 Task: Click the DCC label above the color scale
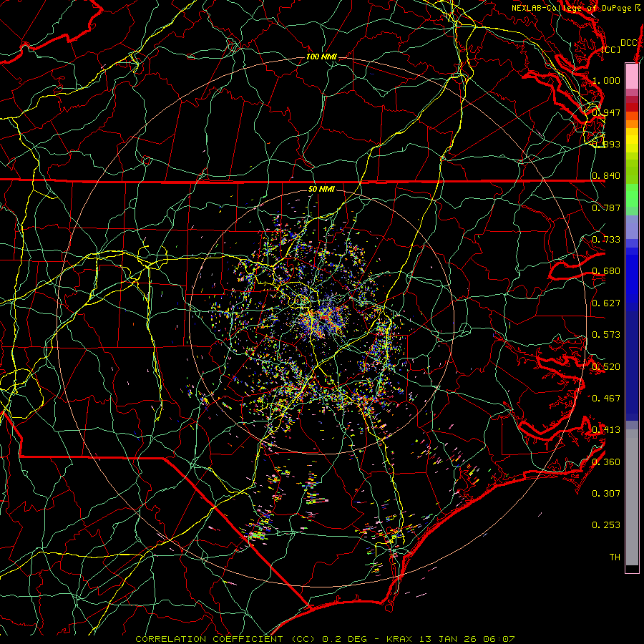tap(628, 43)
